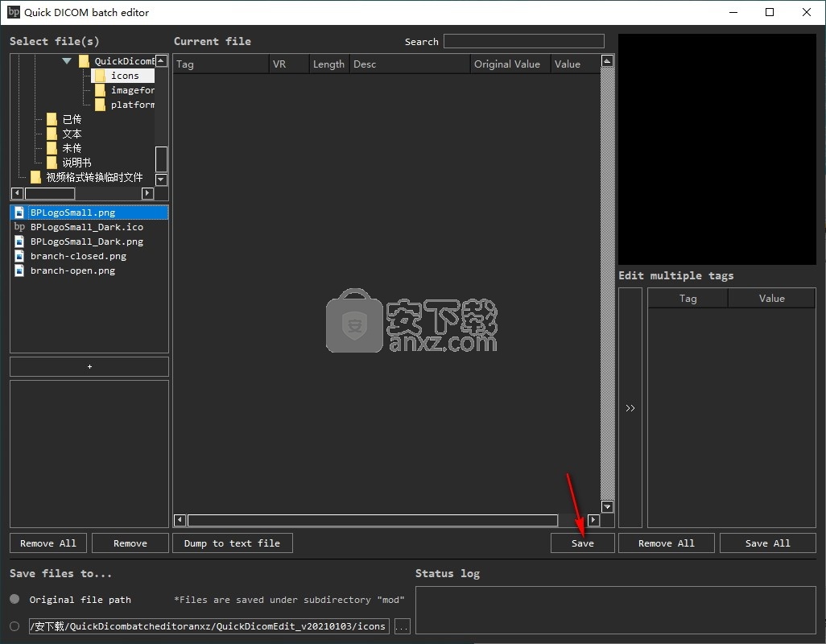Click tag table horizontal scrollbar thumb
This screenshot has width=826, height=644.
point(373,520)
